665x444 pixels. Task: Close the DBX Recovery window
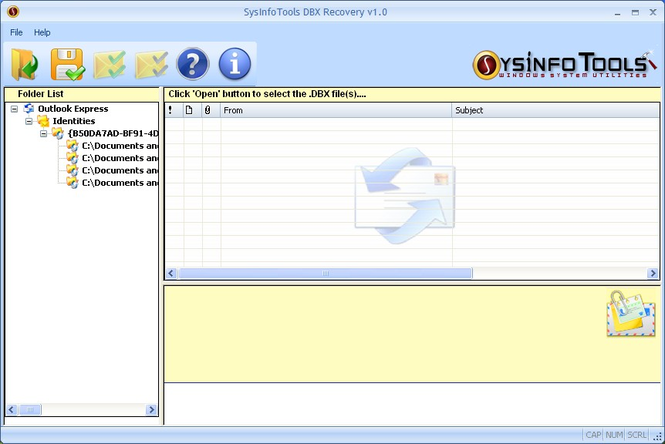pos(653,12)
